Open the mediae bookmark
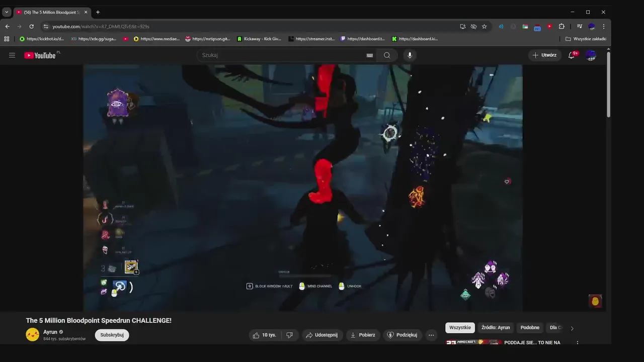 tap(157, 39)
